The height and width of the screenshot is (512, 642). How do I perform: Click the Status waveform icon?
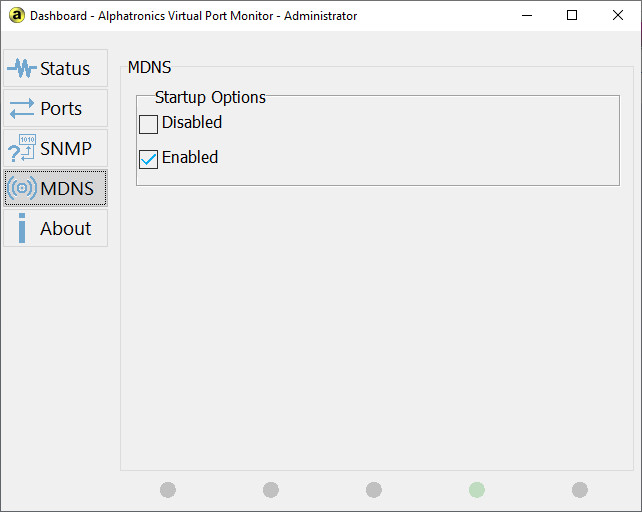coord(22,69)
